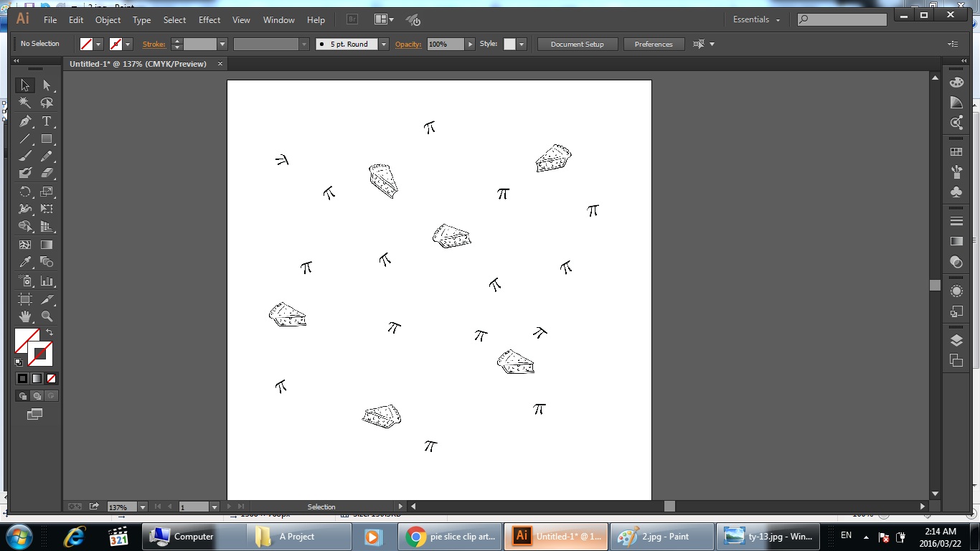Open the Object menu
The image size is (980, 551).
pos(108,20)
